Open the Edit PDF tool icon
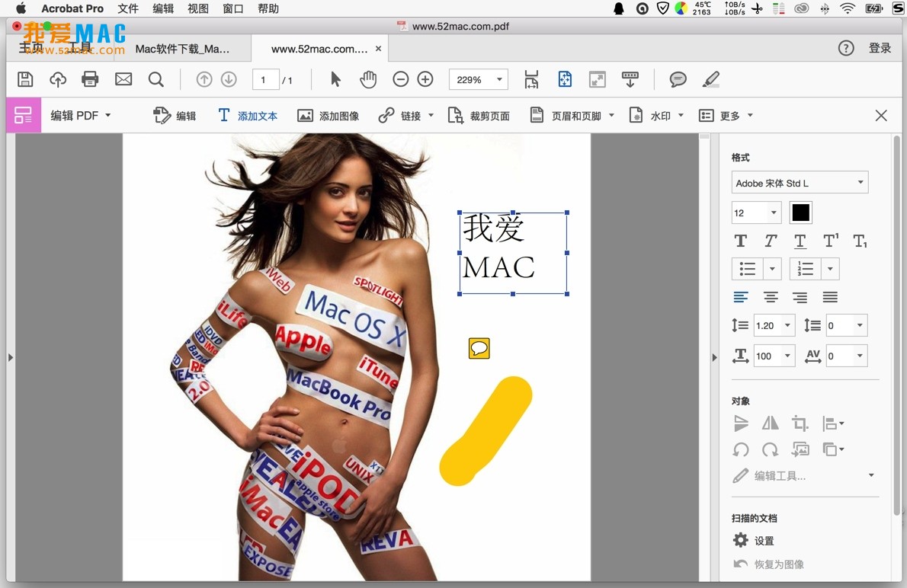This screenshot has width=907, height=588. [x=23, y=115]
